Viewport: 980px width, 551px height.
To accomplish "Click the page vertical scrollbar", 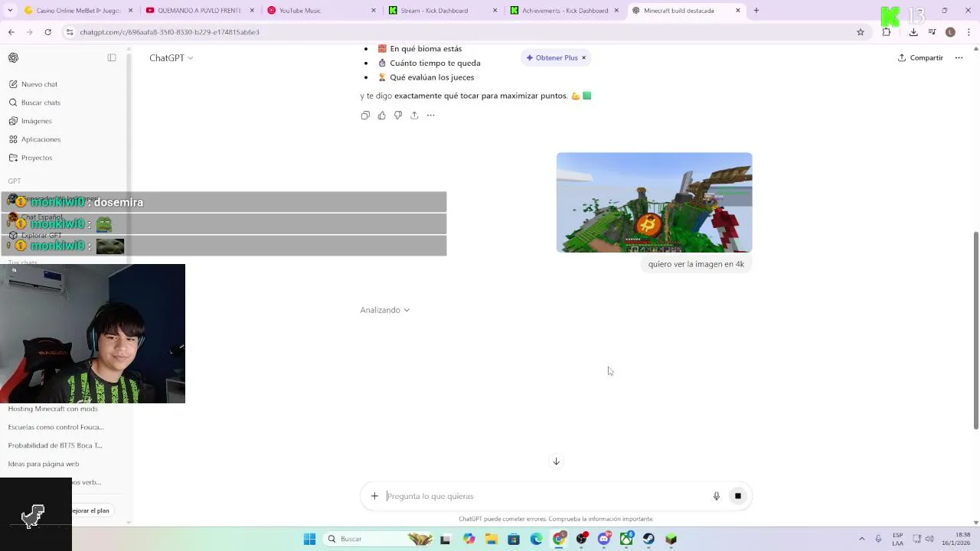I will click(x=975, y=329).
